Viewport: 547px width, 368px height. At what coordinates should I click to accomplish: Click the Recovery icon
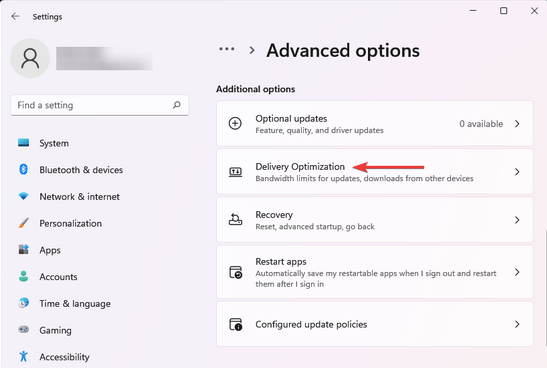[235, 219]
